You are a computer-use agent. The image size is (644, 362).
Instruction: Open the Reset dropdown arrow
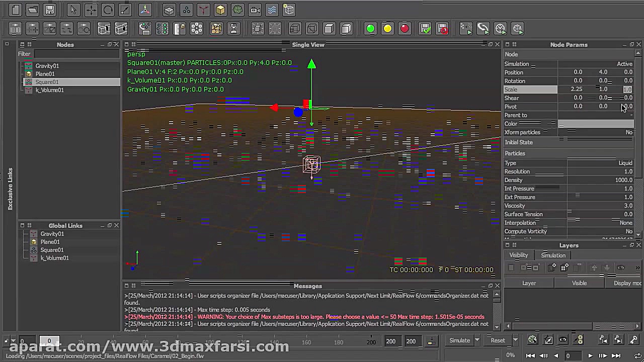pyautogui.click(x=515, y=340)
